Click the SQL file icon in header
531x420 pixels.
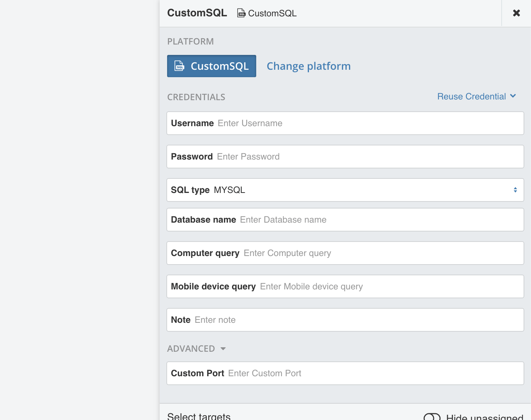[241, 13]
